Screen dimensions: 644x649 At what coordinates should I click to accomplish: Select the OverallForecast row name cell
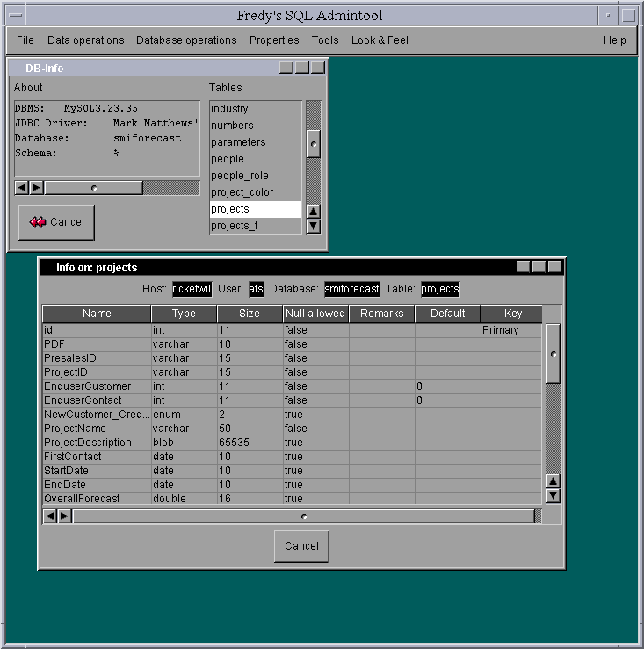(97, 498)
